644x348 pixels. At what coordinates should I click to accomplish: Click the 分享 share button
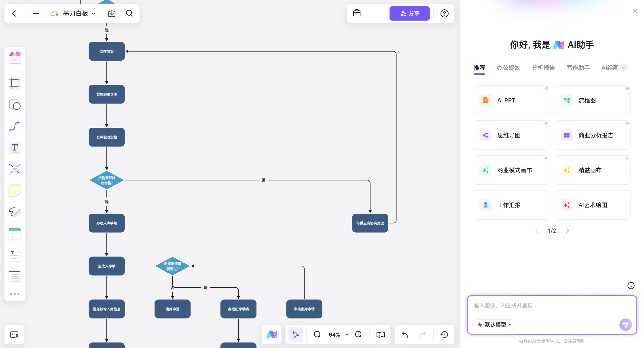pyautogui.click(x=409, y=13)
